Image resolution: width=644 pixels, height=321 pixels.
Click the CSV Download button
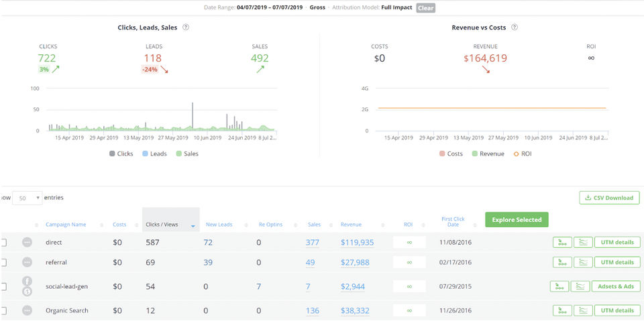click(x=610, y=198)
